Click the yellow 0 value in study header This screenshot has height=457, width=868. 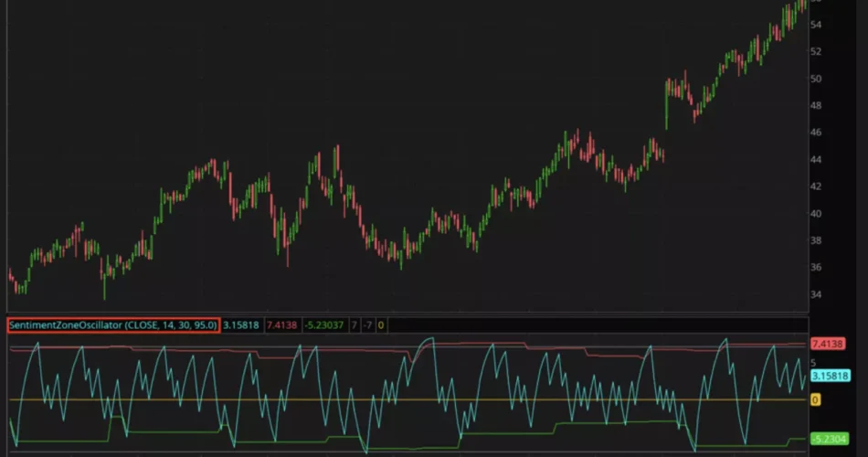pyautogui.click(x=381, y=324)
